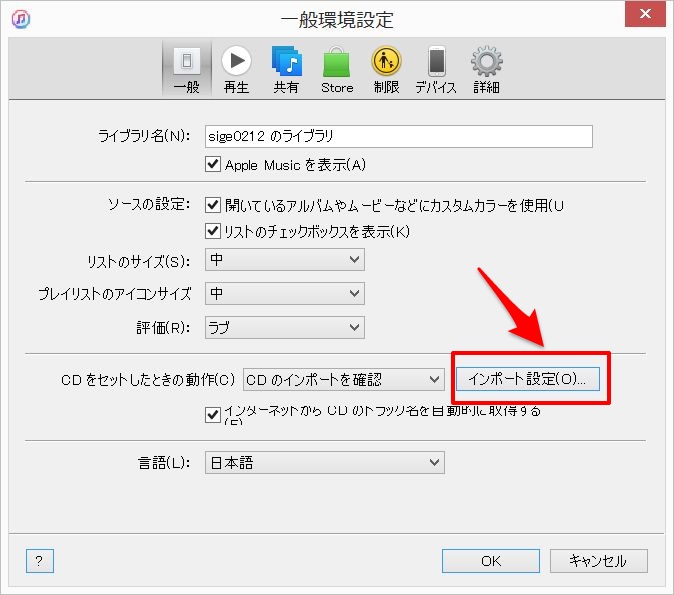Open the Store preferences tab
This screenshot has width=674, height=595.
337,69
